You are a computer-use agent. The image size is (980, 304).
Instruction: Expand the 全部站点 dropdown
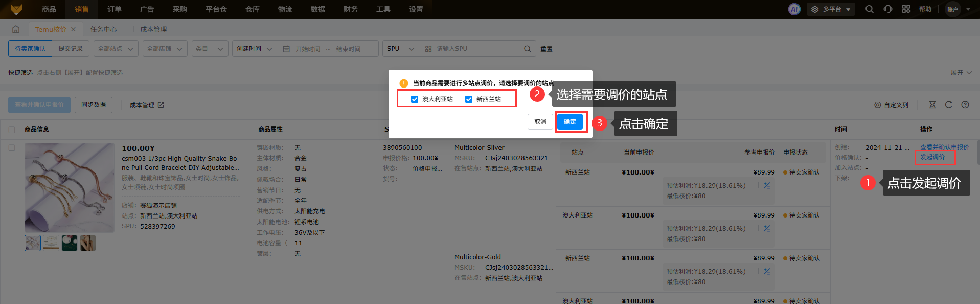point(115,49)
